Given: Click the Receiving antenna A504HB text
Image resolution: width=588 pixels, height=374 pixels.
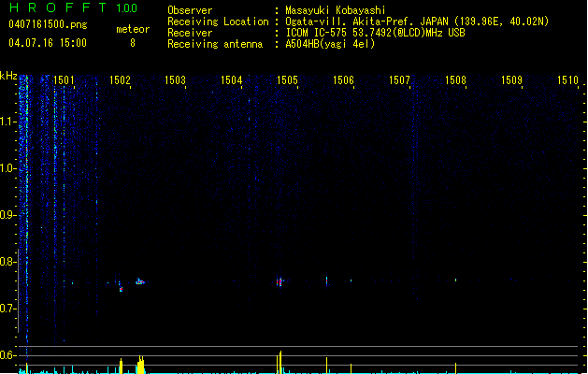Looking at the screenshot, I should click(x=330, y=44).
